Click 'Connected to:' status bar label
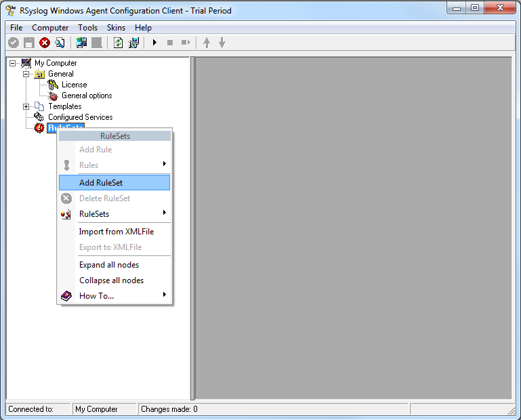Viewport: 521px width, 420px height. pyautogui.click(x=30, y=409)
